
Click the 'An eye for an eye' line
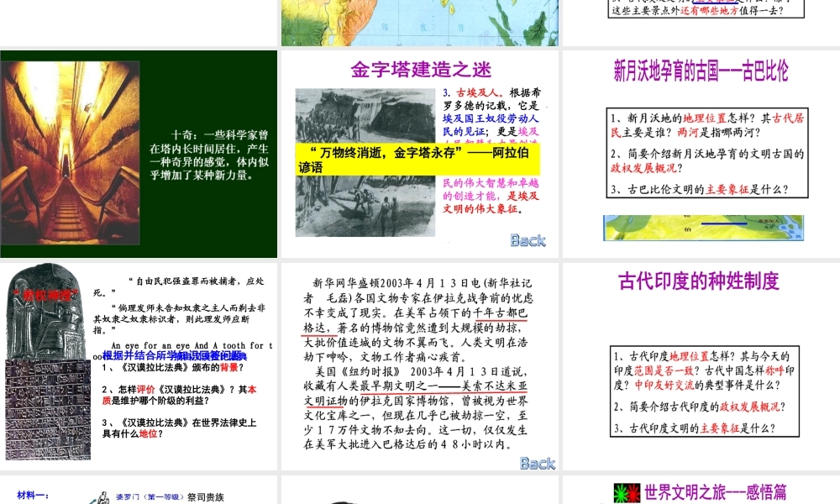tap(192, 346)
